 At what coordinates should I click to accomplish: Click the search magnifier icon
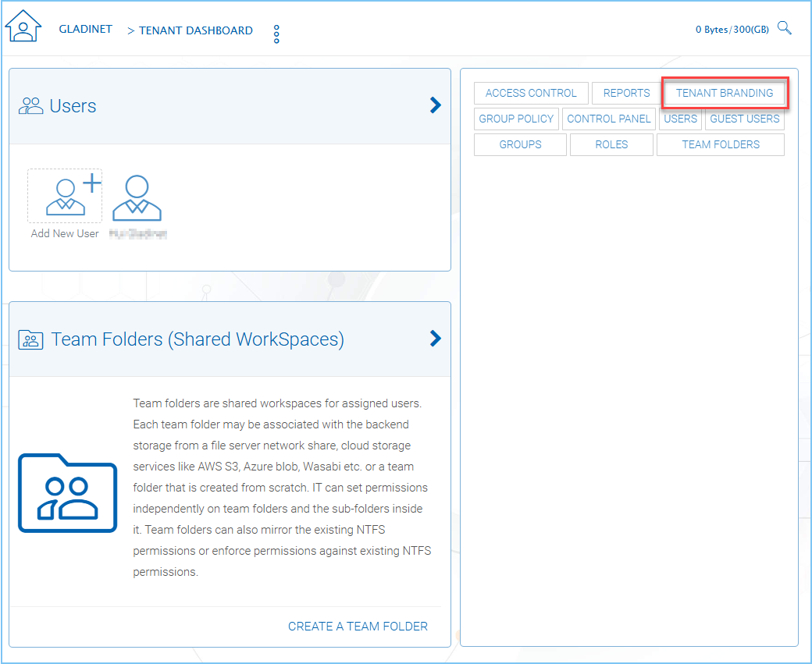coord(784,29)
